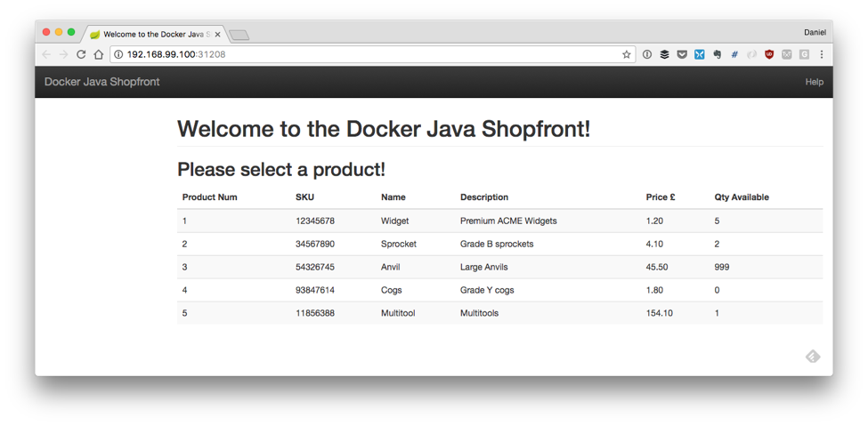Click the tag icon at bottom right
The image size is (868, 426).
[x=812, y=357]
